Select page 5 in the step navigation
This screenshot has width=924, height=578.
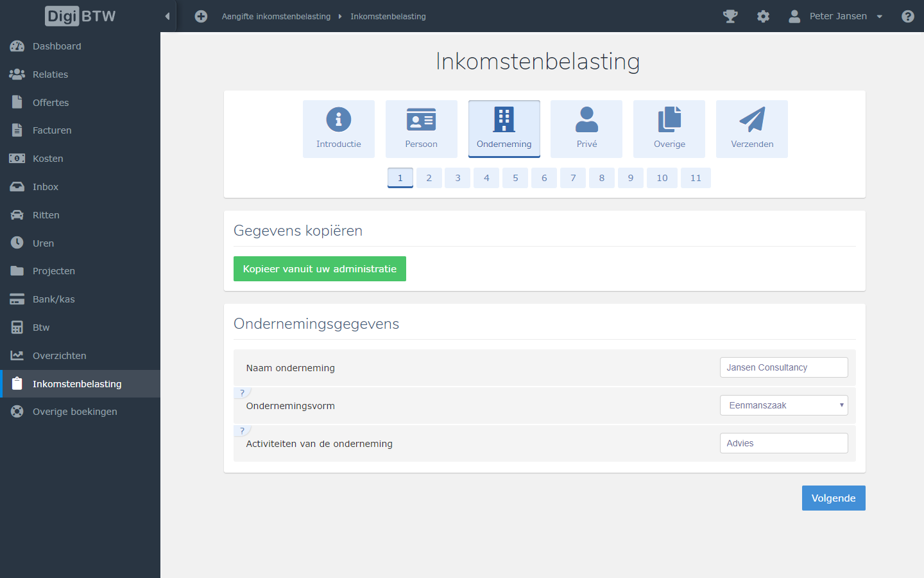[x=515, y=178]
